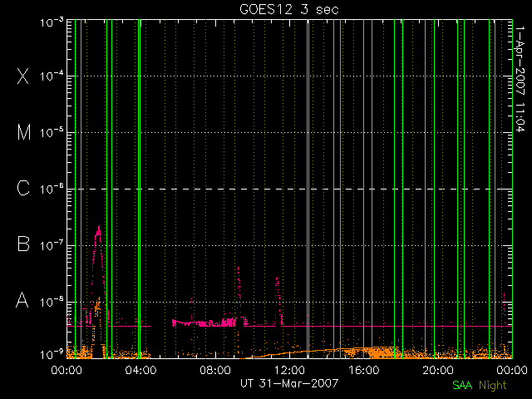Click the 'UT 31-Mar-2007' axis caption
Screen dimensions: 532x399
(289, 383)
